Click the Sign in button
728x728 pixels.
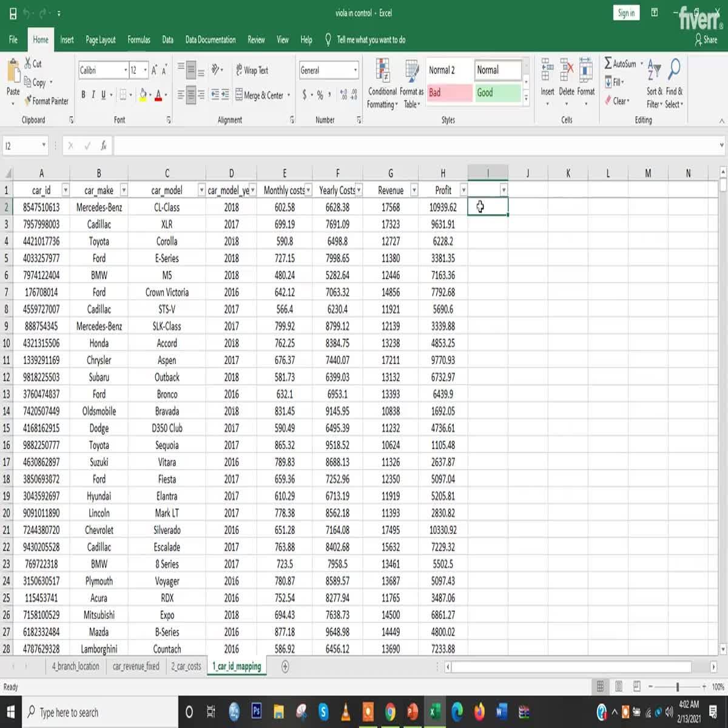[625, 12]
